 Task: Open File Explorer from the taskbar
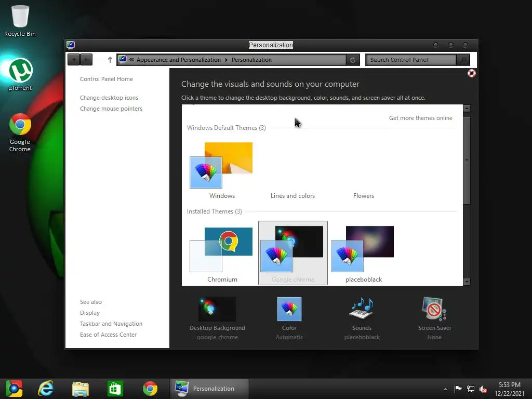81,389
